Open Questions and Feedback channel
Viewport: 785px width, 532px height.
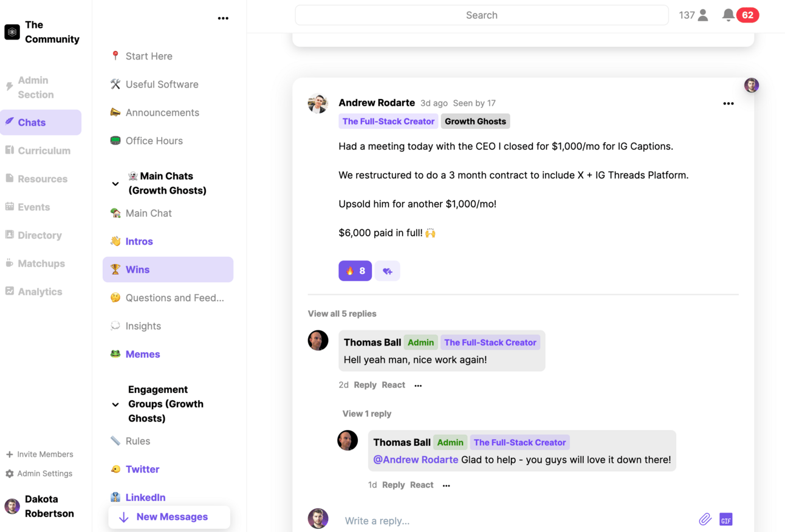[168, 298]
